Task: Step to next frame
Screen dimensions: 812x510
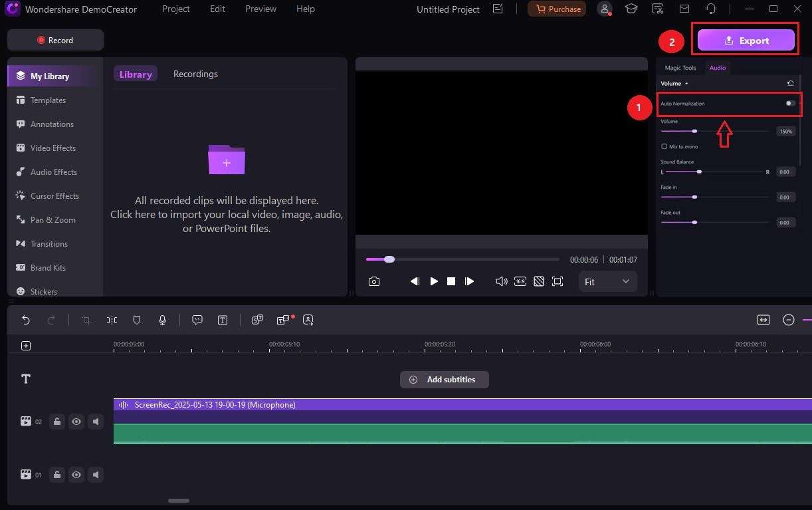Action: (x=469, y=281)
